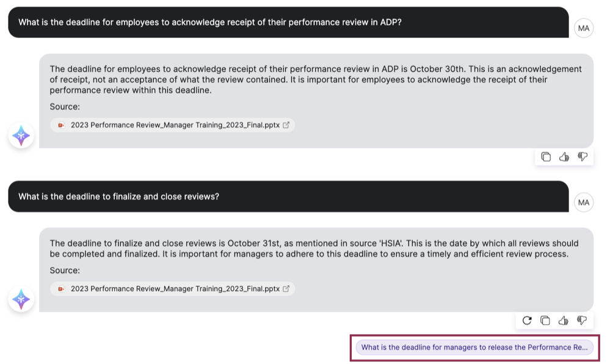Open source file name under the first answer
610x364 pixels.
click(175, 125)
